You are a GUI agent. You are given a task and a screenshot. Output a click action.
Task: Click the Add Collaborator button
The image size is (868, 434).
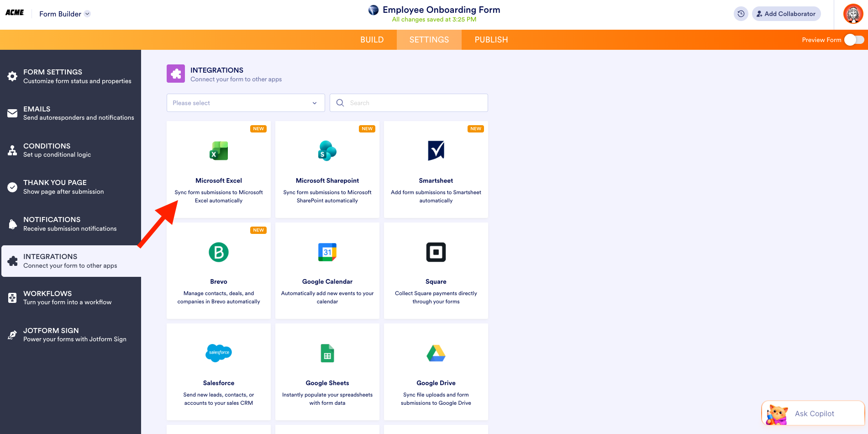click(x=786, y=14)
